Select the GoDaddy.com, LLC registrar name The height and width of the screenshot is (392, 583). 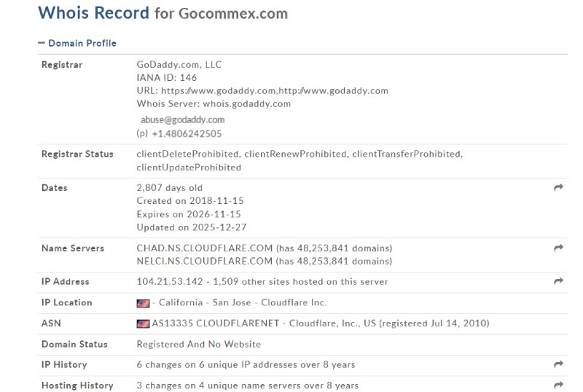click(x=179, y=64)
